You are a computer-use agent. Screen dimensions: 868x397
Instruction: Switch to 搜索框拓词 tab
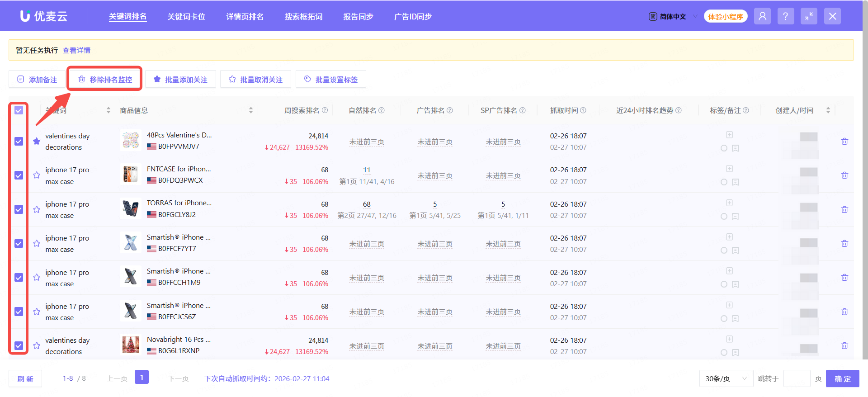(303, 17)
